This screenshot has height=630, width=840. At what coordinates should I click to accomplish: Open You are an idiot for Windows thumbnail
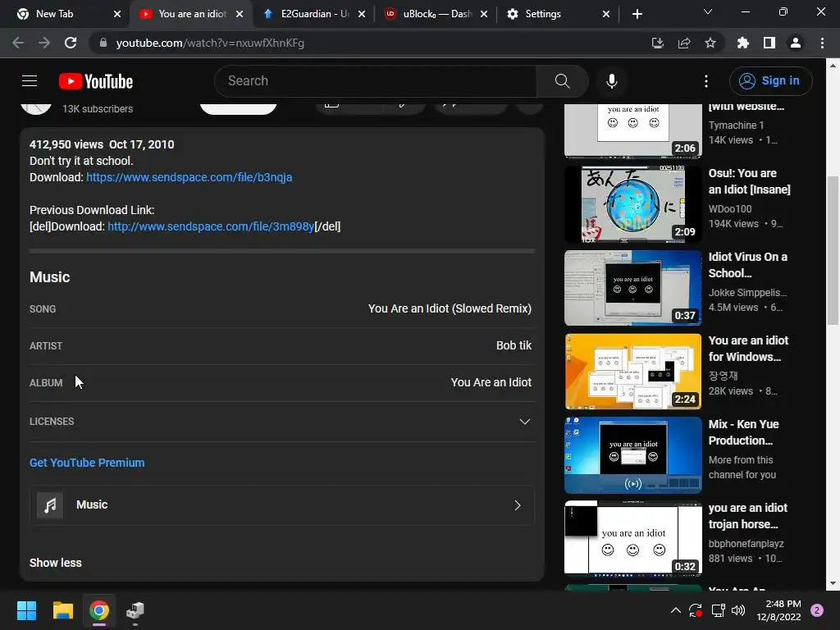(x=633, y=372)
